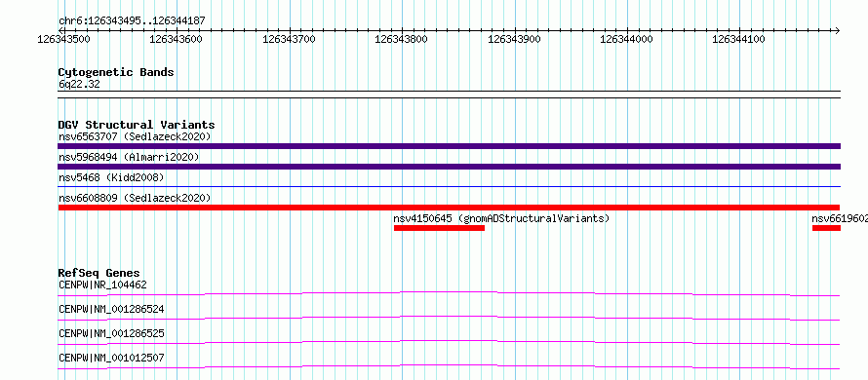Viewport: 868px width, 380px height.
Task: Open the partially visible nsv6619602 label
Action: tap(839, 218)
